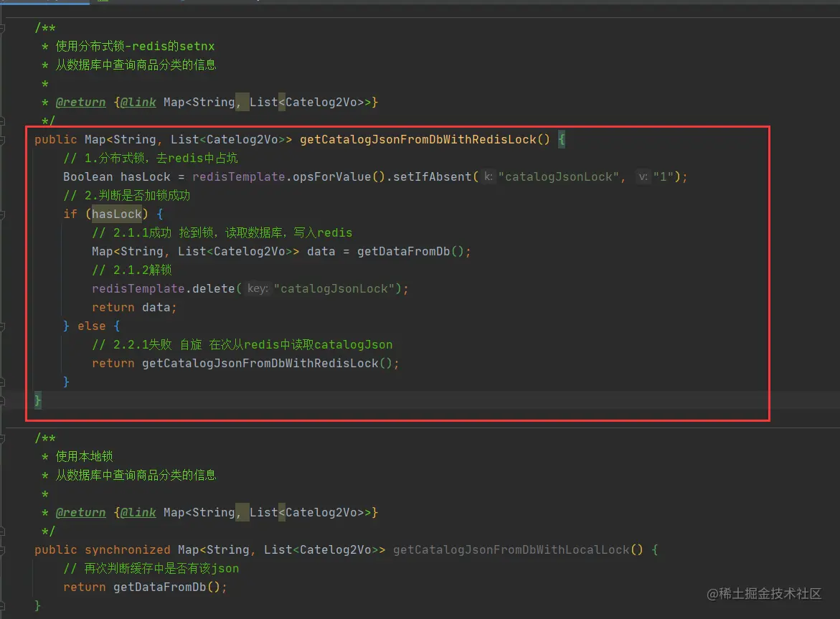
Task: Click the "1" string value
Action: (x=664, y=176)
